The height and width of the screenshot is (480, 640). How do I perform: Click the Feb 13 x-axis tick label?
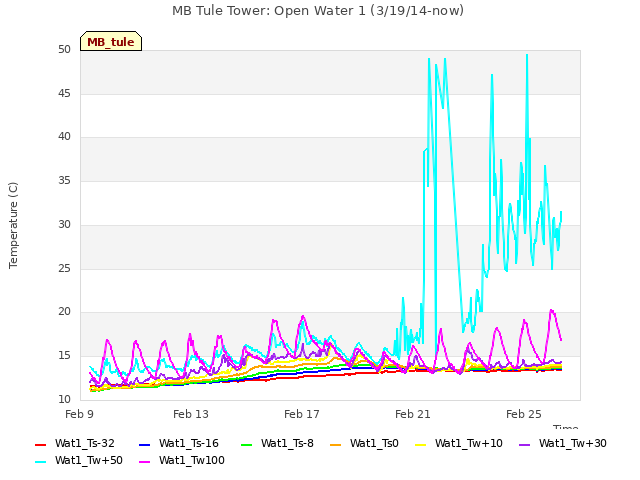191,414
